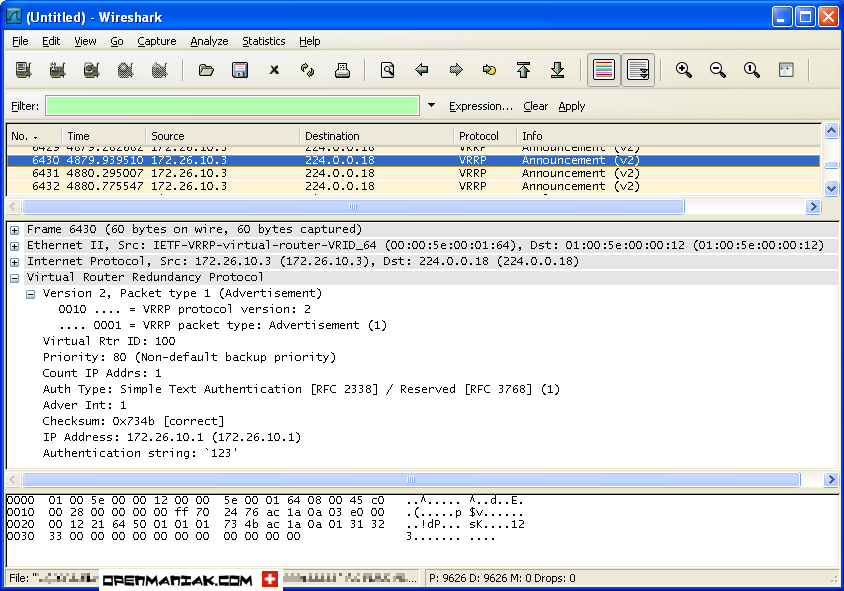Click into the Filter input field
This screenshot has height=591, width=844.
(x=233, y=105)
